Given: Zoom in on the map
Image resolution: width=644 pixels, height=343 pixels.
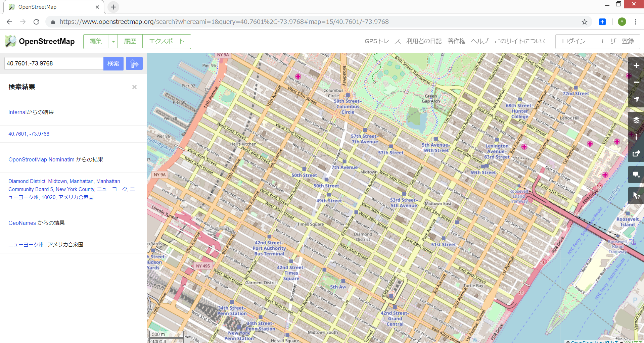Looking at the screenshot, I should [636, 66].
